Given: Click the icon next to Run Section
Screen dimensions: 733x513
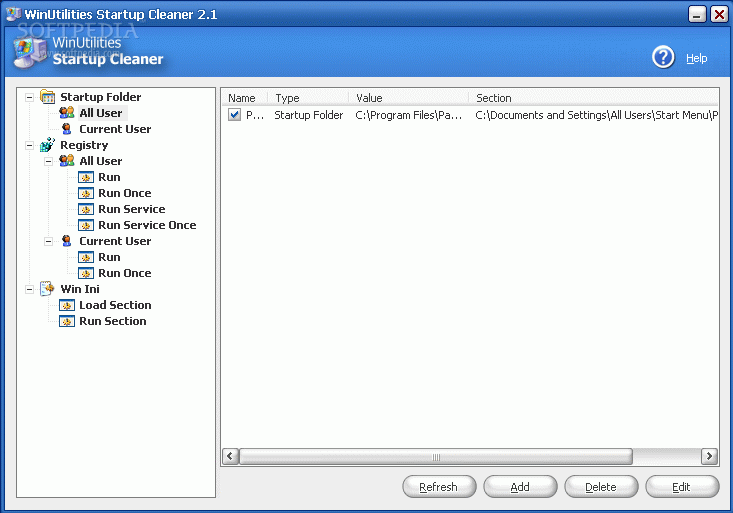Looking at the screenshot, I should coord(67,321).
